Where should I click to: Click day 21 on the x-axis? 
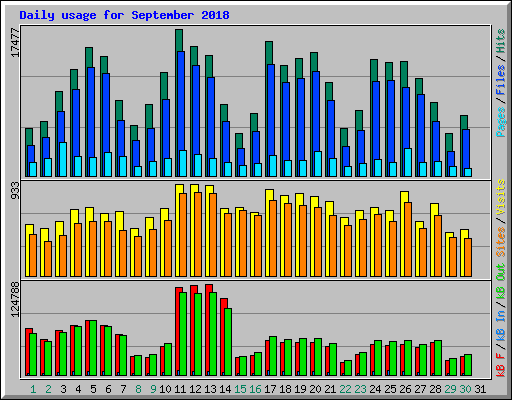tap(330, 389)
